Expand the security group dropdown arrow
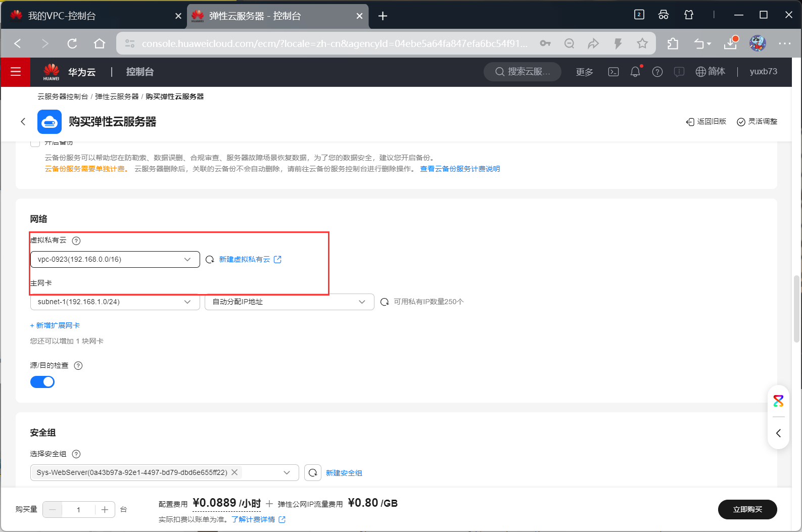Image resolution: width=802 pixels, height=532 pixels. pyautogui.click(x=287, y=472)
